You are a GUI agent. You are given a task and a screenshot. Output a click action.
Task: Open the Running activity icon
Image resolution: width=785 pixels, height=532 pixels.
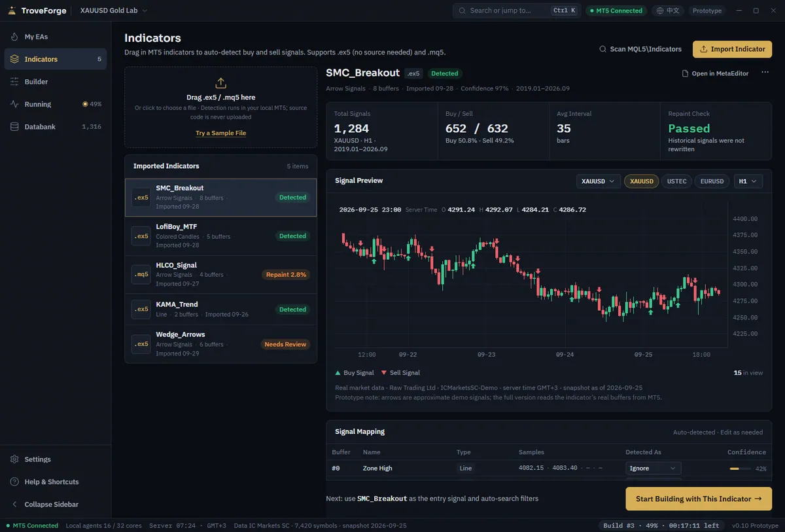coord(14,104)
